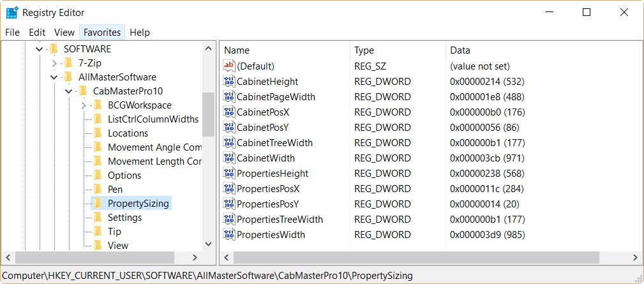The width and height of the screenshot is (644, 284).
Task: Select the PropertiesPosY DWORD icon
Action: tap(228, 204)
